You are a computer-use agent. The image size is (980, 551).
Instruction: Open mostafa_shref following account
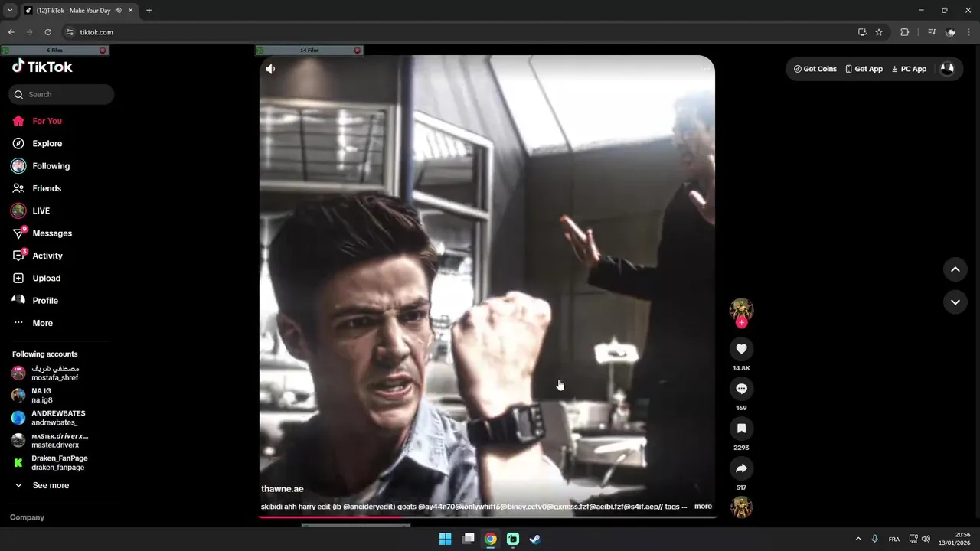(x=46, y=373)
